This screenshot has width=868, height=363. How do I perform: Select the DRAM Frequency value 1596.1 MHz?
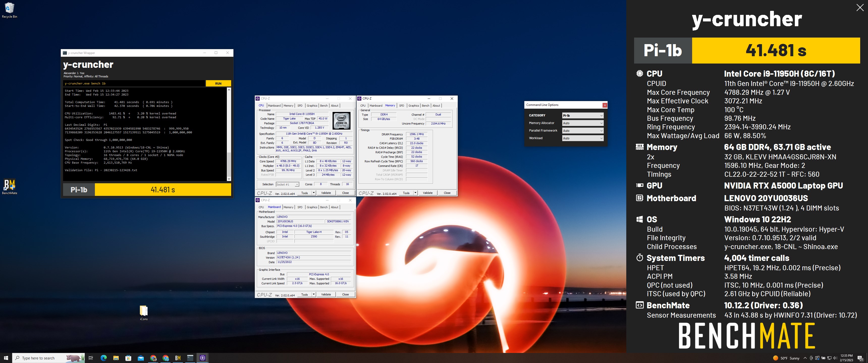click(x=417, y=134)
